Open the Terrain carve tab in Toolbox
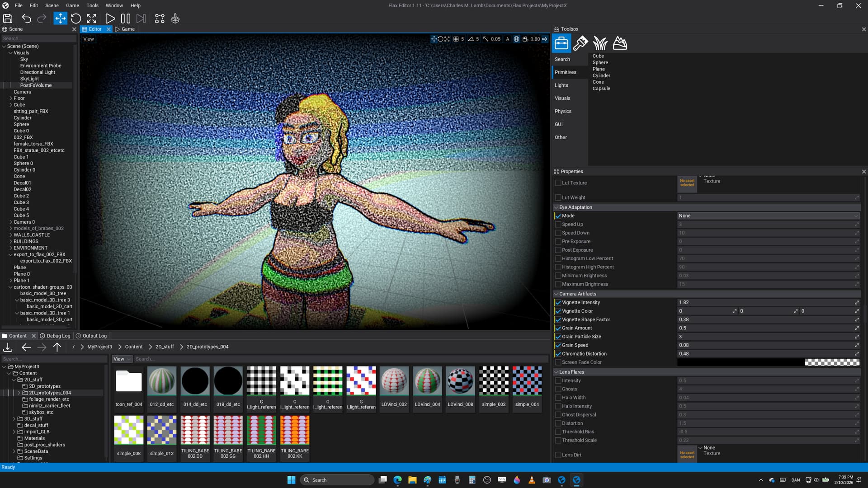Viewport: 868px width, 488px height. coord(620,43)
